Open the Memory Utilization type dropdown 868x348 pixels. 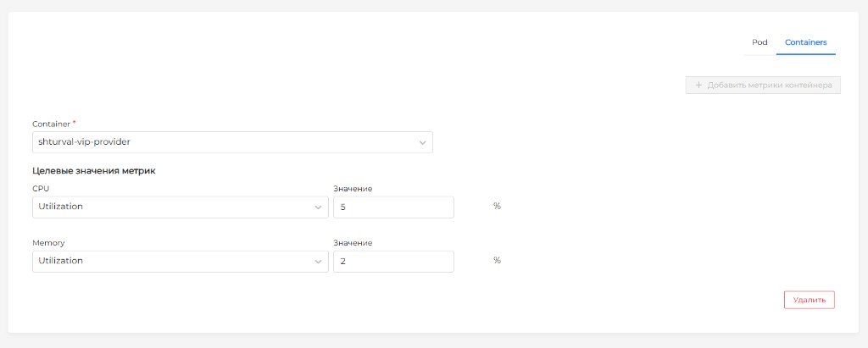pyautogui.click(x=181, y=261)
